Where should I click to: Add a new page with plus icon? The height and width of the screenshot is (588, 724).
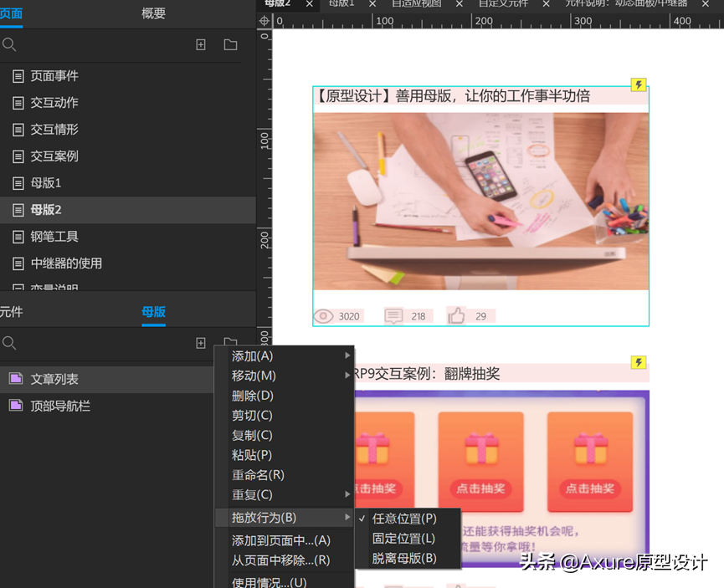pos(200,45)
